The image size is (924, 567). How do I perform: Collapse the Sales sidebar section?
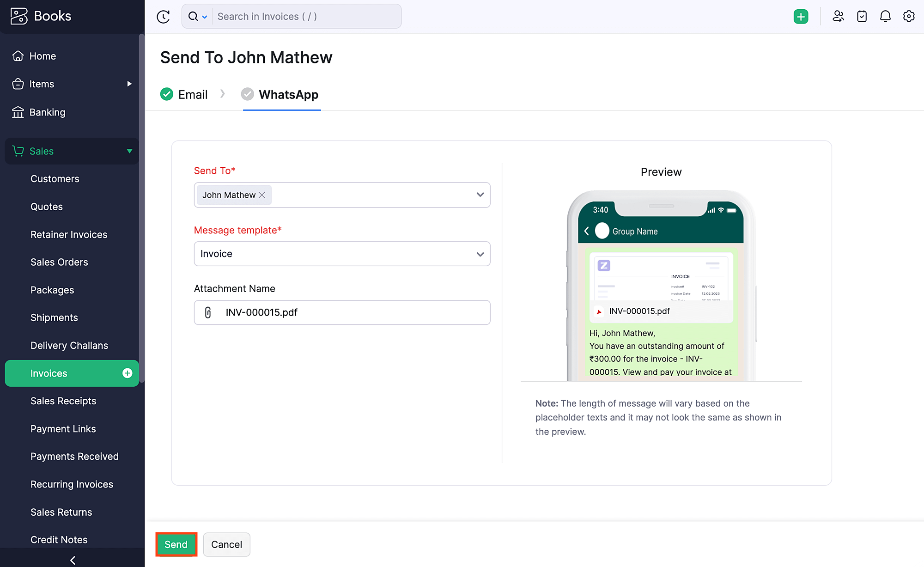click(x=129, y=151)
